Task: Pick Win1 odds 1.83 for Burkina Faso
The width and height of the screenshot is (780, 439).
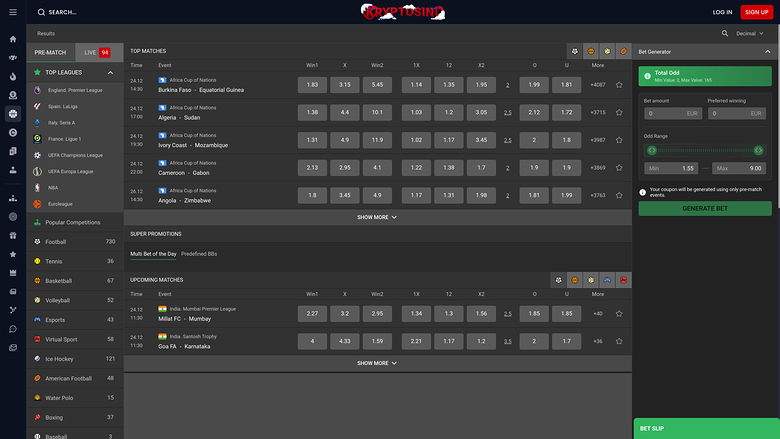Action: (312, 85)
